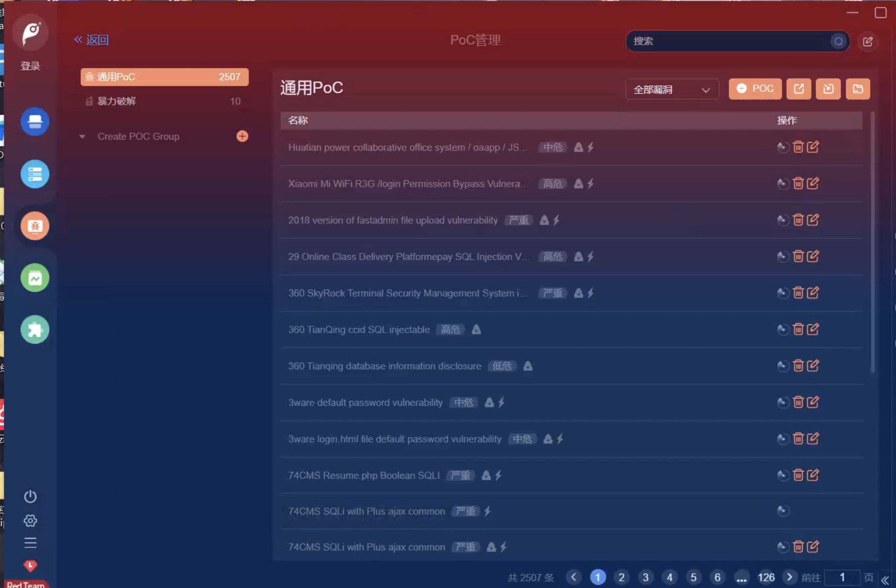Collapse panel with double chevron at bottom right

click(885, 580)
